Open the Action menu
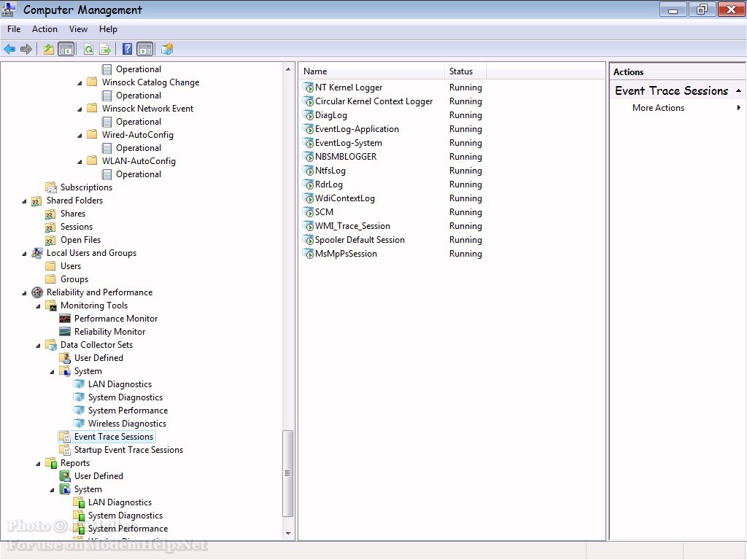Viewport: 747px width, 560px height. click(44, 29)
